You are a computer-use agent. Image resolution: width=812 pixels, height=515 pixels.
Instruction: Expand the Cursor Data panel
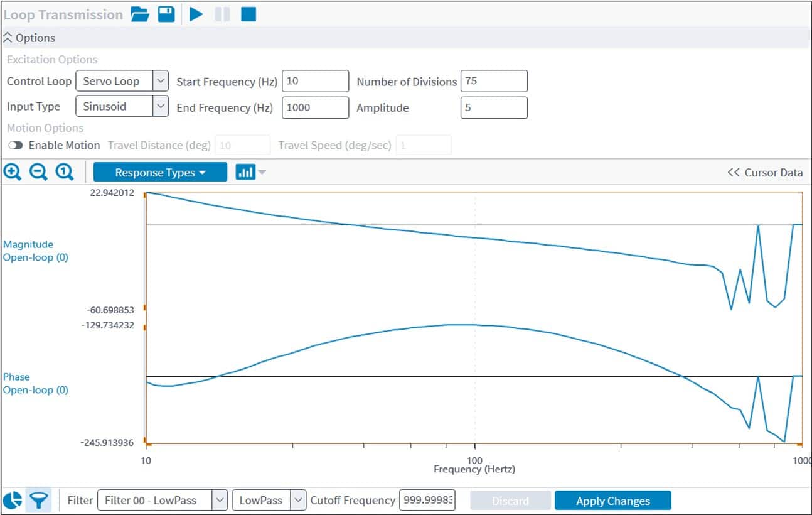point(764,172)
